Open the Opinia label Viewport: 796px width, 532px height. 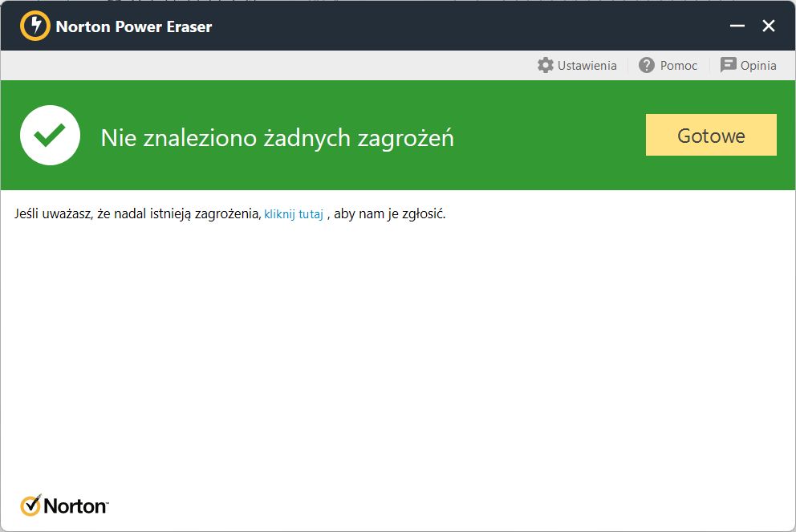(758, 66)
